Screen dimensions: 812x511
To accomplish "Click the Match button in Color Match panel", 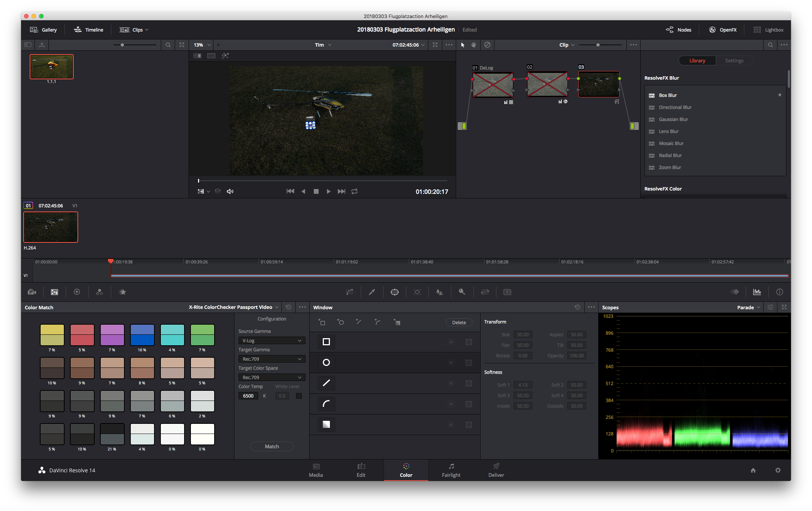I will click(x=271, y=446).
